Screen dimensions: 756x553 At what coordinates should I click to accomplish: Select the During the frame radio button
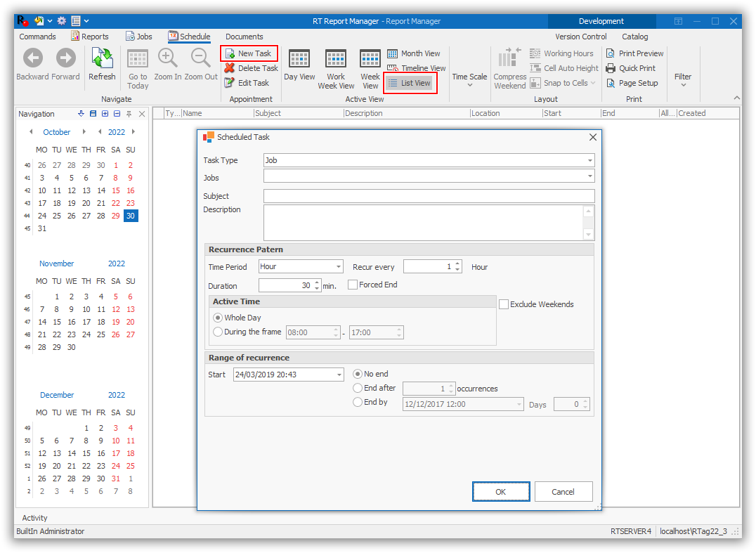(x=218, y=332)
